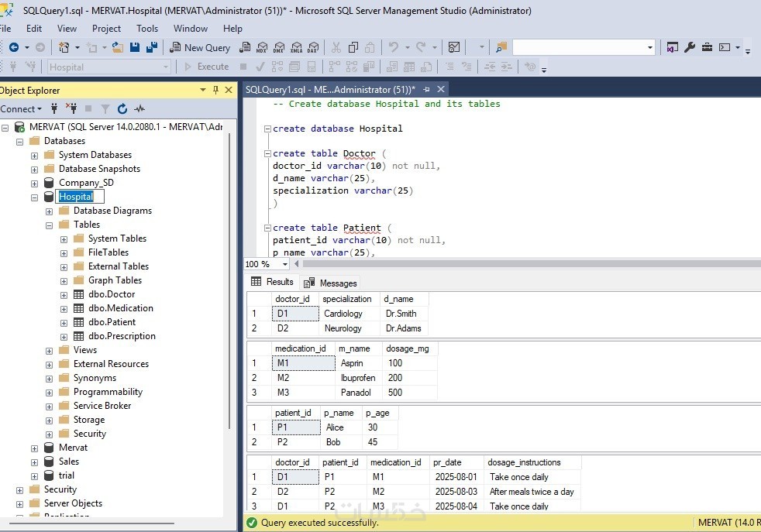Collapse the Hospital database node
This screenshot has height=532, width=761.
coord(35,197)
